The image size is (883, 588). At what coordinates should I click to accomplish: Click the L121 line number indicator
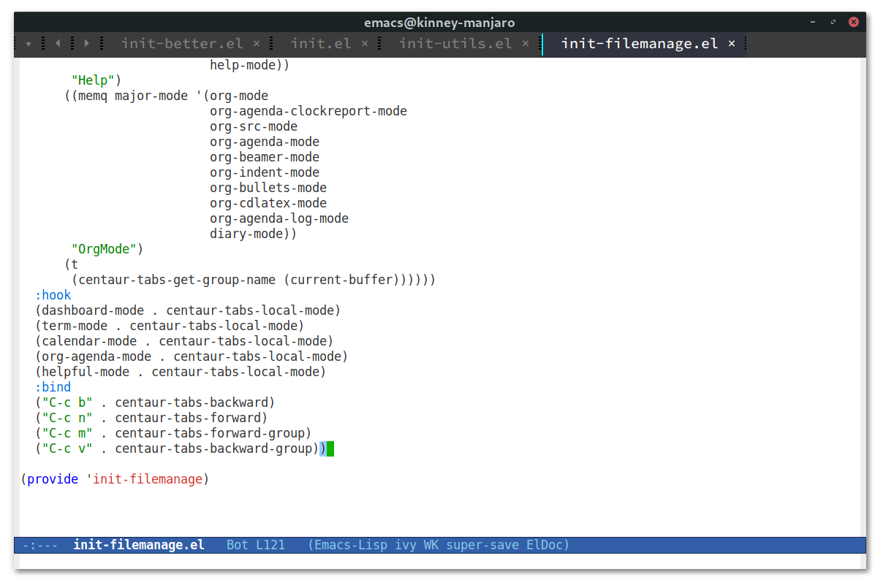pyautogui.click(x=270, y=545)
